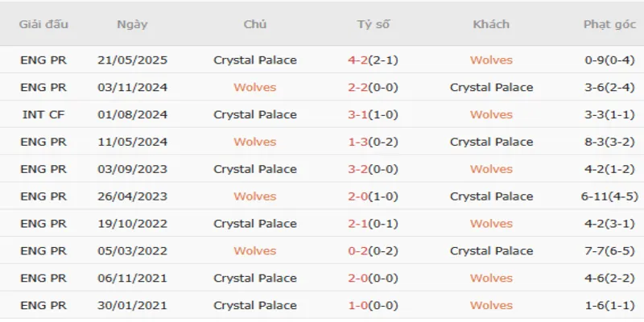Screen dimensions: 644x322
Task: Click the "Tỷ số" column header
Action: tap(374, 24)
